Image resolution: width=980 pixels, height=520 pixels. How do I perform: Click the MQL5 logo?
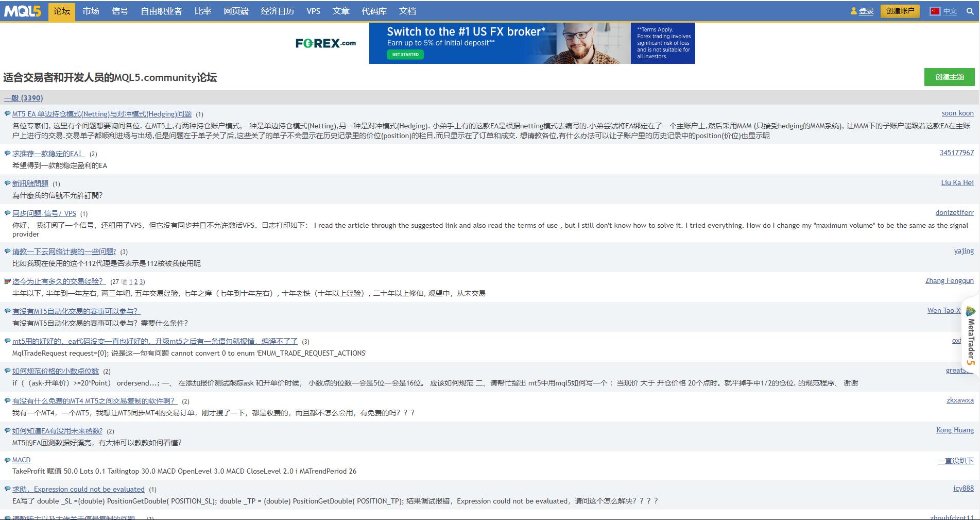pos(23,11)
